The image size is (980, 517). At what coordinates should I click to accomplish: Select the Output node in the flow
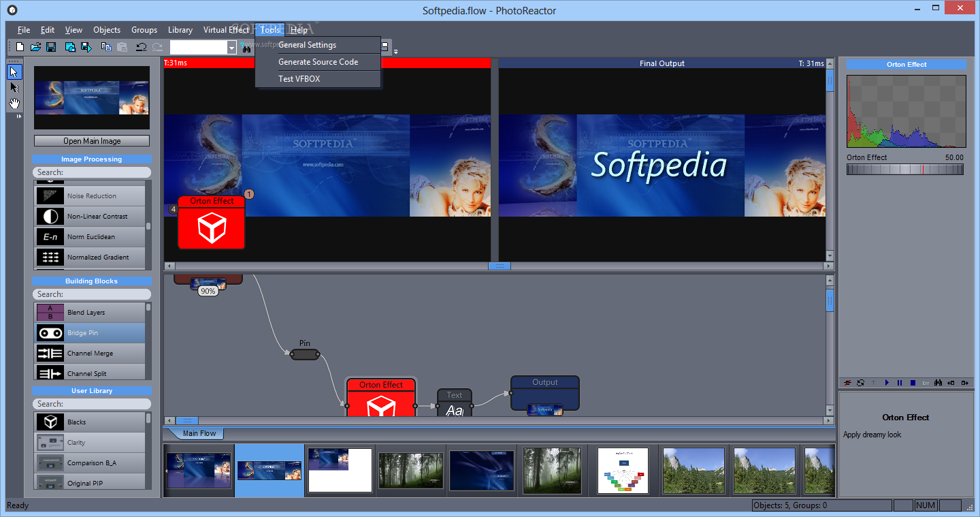[545, 393]
